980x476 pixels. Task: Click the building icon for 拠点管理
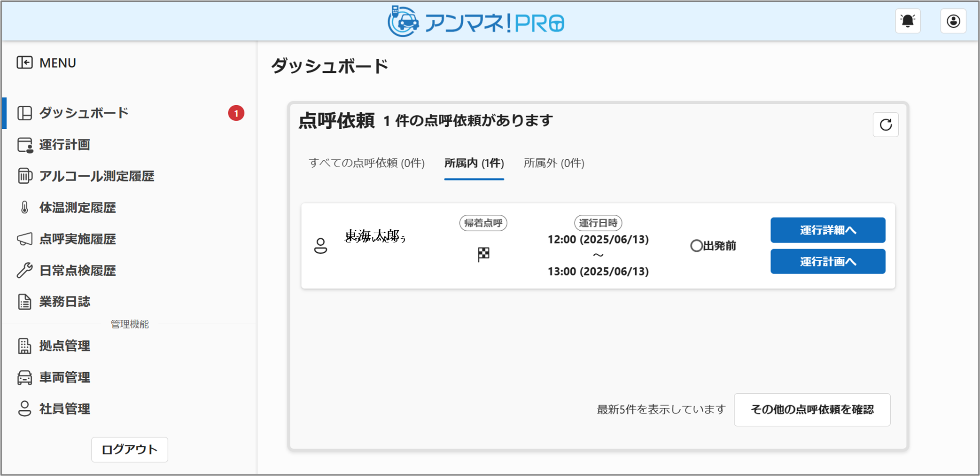24,346
